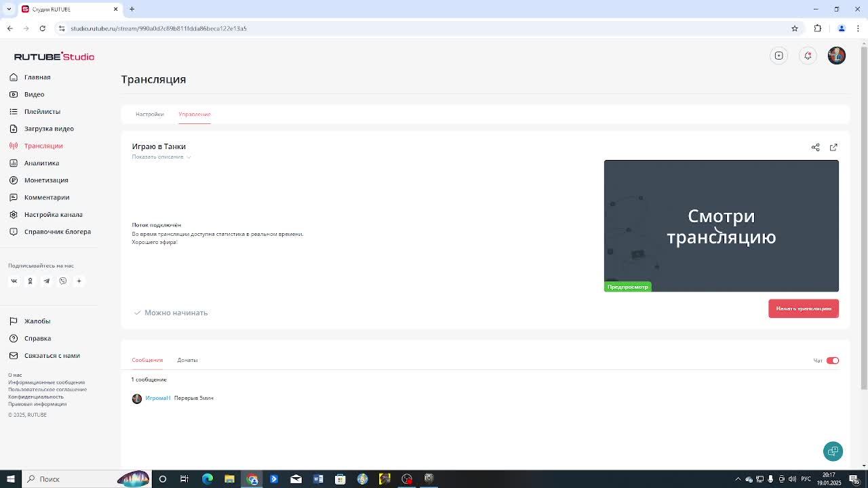Open File Explorer from taskbar
Screen dimensions: 868x488
(229, 479)
